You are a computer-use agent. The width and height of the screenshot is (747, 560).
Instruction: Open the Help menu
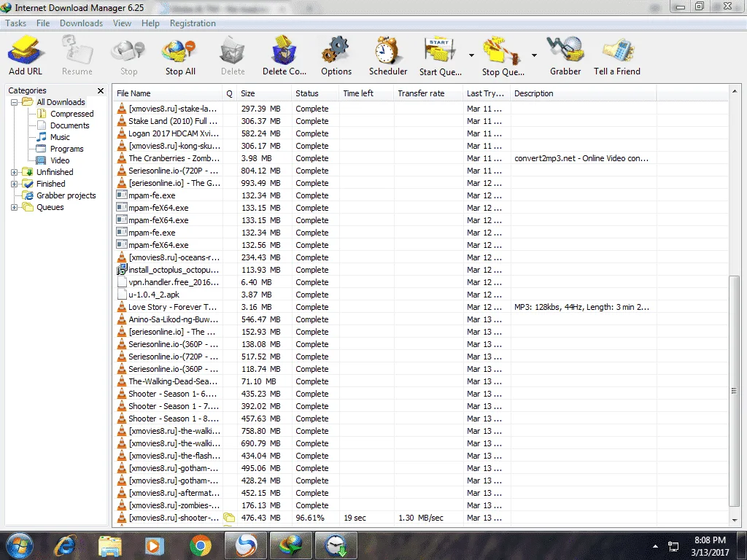[150, 23]
